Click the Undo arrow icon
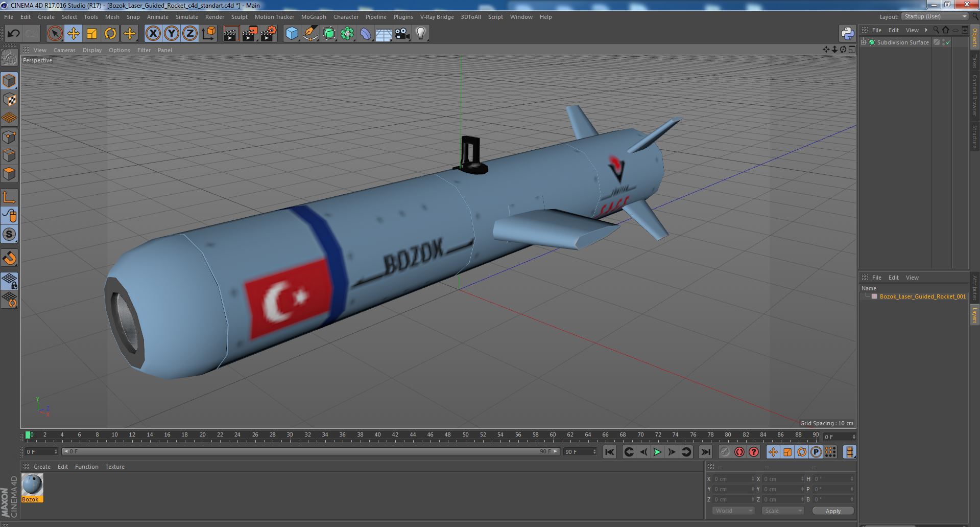Image resolution: width=980 pixels, height=527 pixels. (13, 34)
